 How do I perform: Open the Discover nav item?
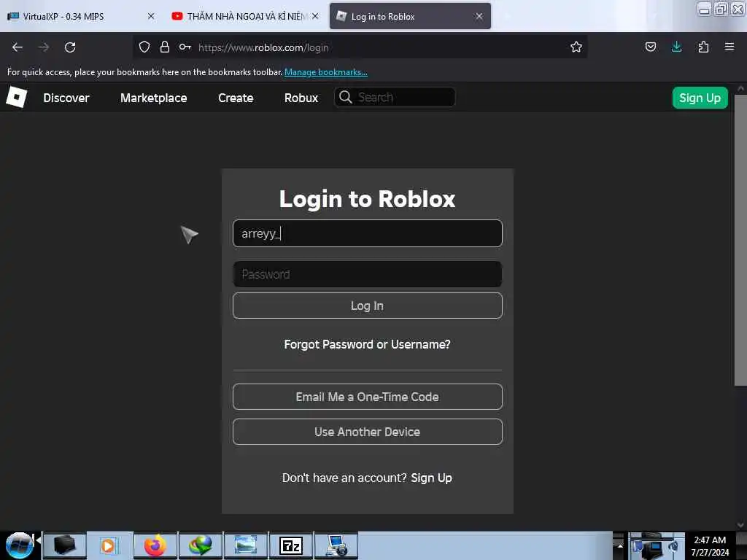pos(66,98)
